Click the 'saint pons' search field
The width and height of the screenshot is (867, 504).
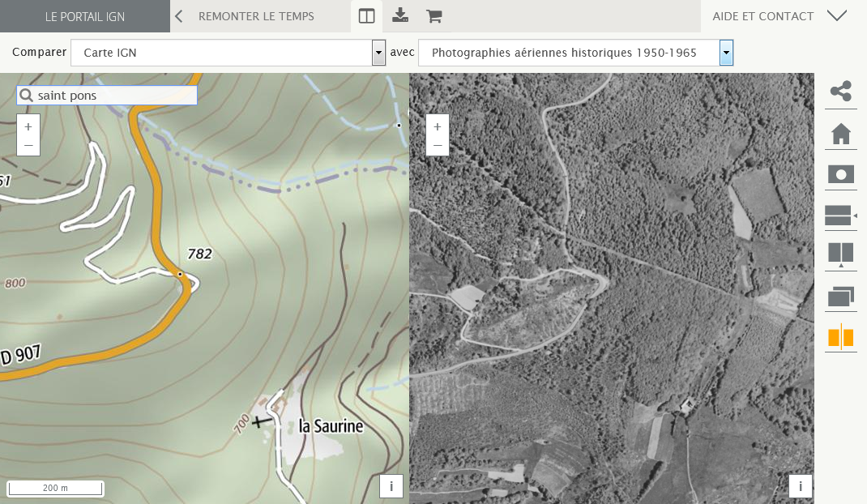pyautogui.click(x=113, y=96)
